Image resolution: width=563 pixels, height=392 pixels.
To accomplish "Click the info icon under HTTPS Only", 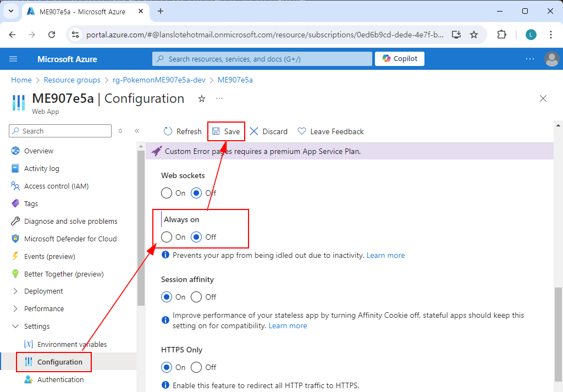I will coord(165,385).
